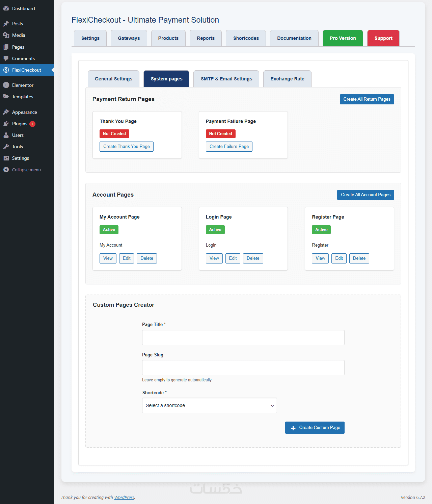Image resolution: width=432 pixels, height=504 pixels.
Task: Click the Plugins plug icon
Action: point(6,124)
